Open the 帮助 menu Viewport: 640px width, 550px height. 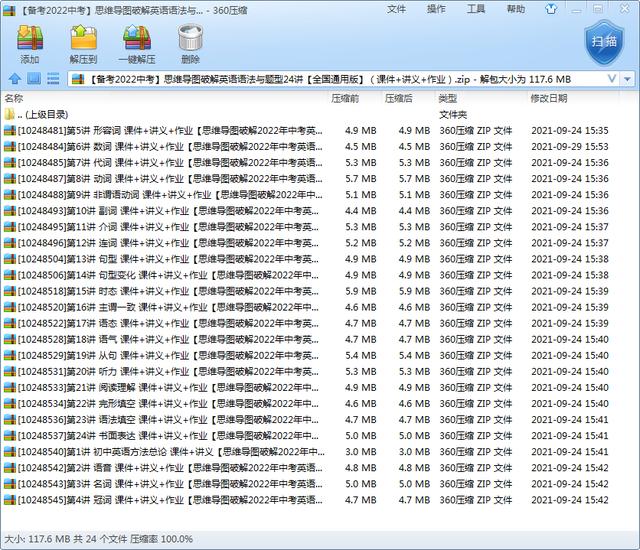coord(516,9)
